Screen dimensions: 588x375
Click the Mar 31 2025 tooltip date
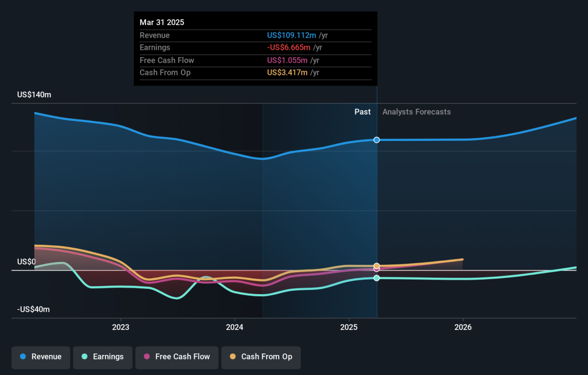point(162,23)
